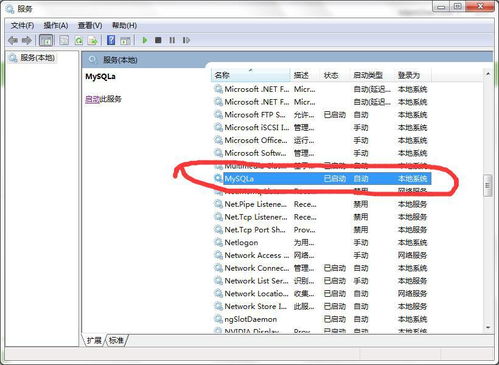Select the ngSlotDaemon service row

point(323,319)
